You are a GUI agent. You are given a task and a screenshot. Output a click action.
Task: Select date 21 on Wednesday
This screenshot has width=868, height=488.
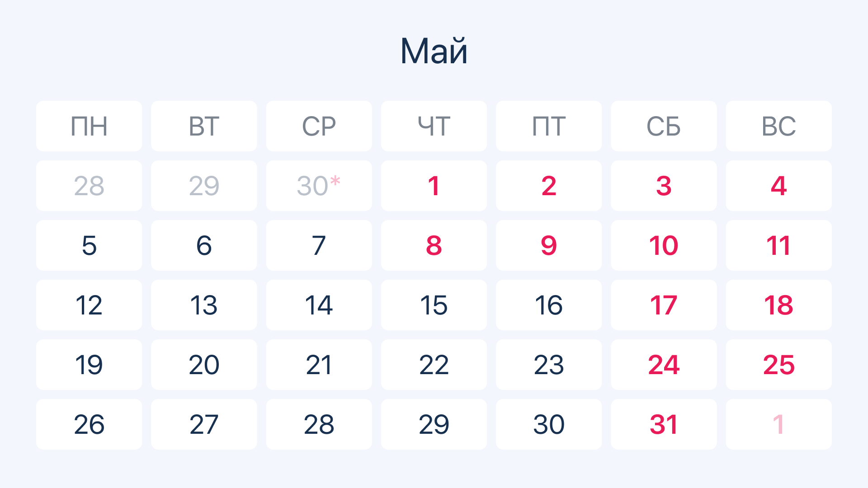coord(319,365)
